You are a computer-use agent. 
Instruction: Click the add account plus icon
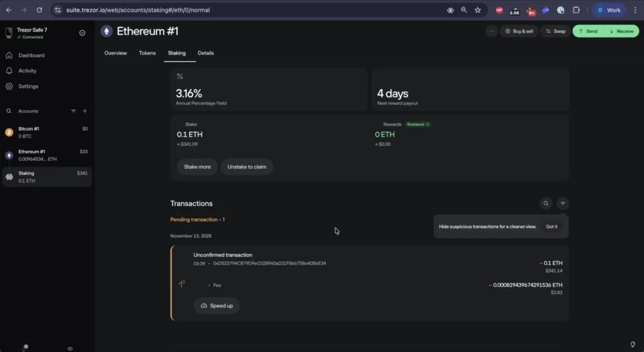tap(85, 111)
